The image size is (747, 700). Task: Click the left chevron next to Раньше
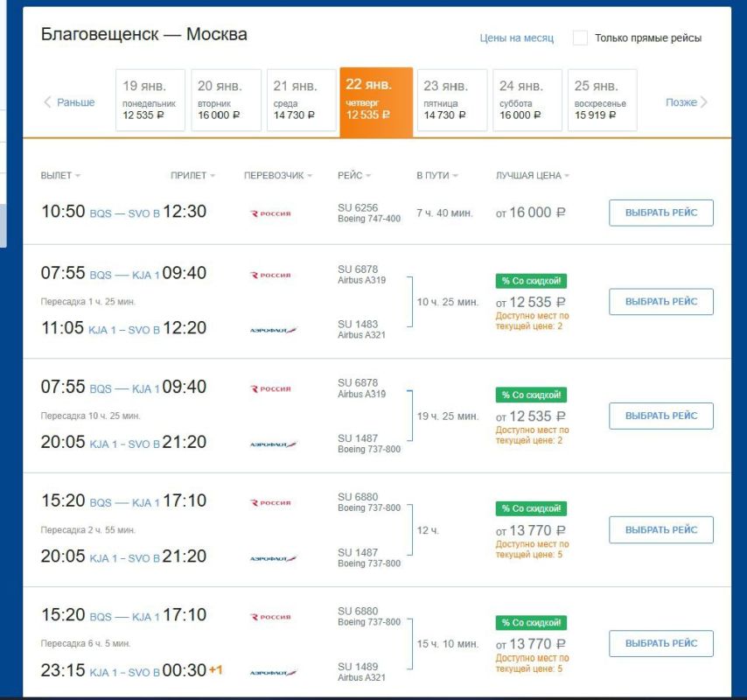click(47, 102)
